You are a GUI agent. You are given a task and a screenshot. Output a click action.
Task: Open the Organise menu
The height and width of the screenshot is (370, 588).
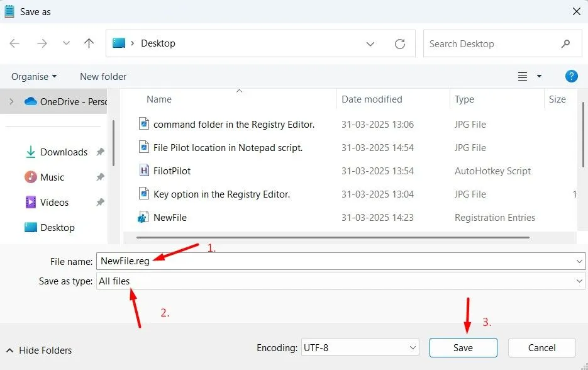[x=33, y=76]
